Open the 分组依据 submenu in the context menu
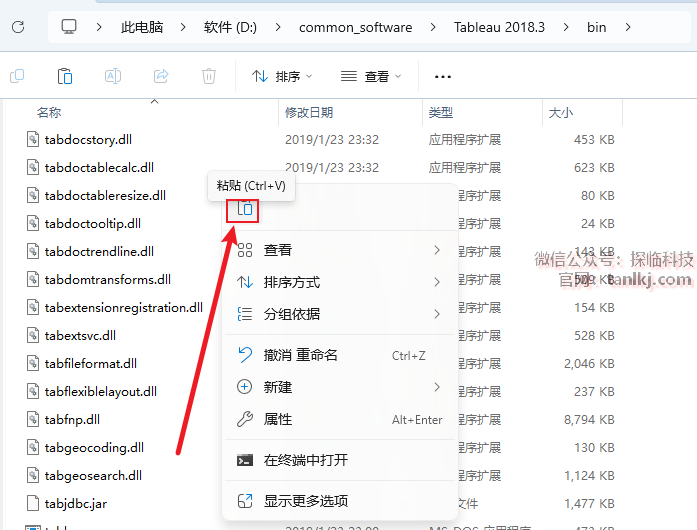 (x=340, y=314)
